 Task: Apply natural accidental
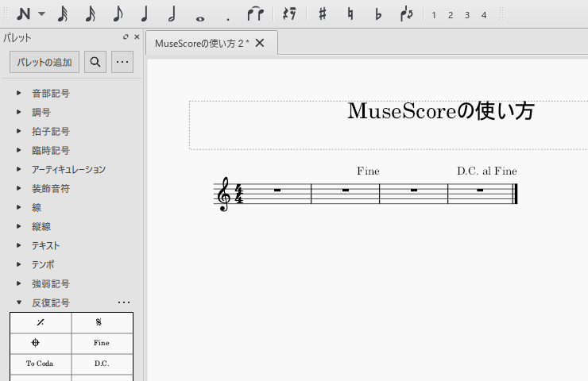(350, 14)
